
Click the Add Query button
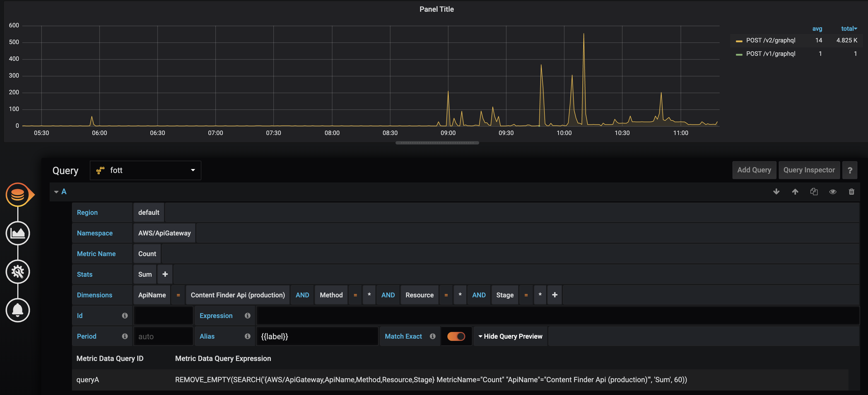coord(754,170)
